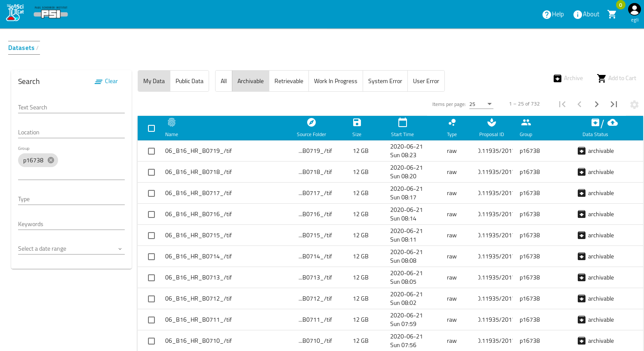Click archivable icon for B0714 row

point(582,256)
